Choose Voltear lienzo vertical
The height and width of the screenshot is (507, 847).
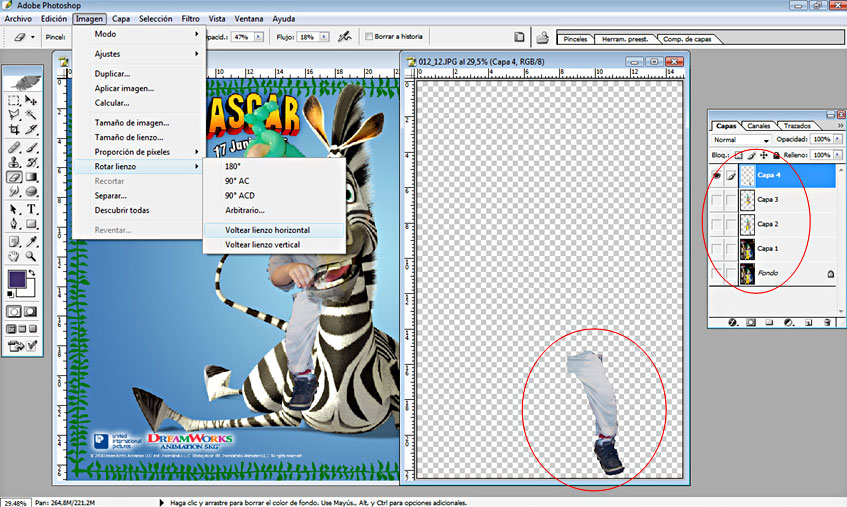click(274, 245)
